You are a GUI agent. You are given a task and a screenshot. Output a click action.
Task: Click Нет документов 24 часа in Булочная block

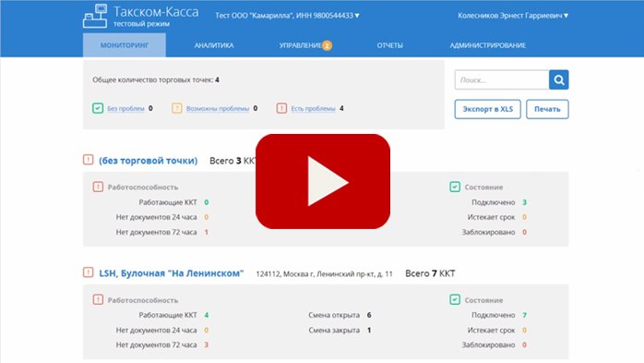(162, 330)
